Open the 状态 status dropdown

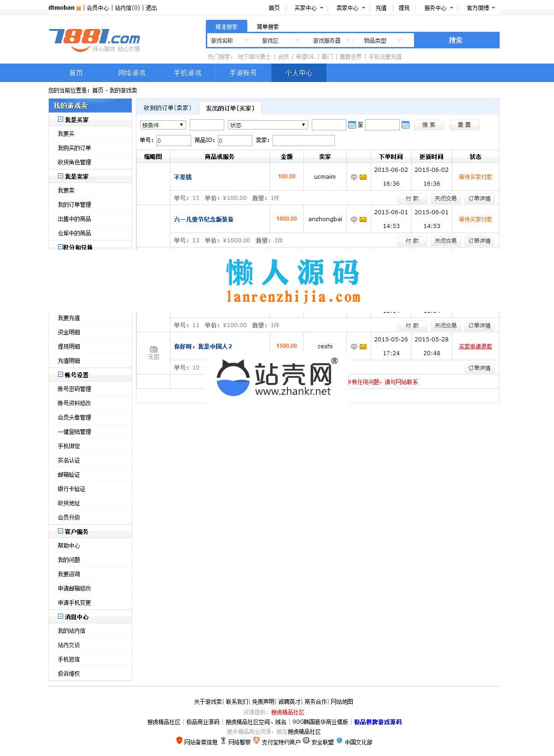268,125
